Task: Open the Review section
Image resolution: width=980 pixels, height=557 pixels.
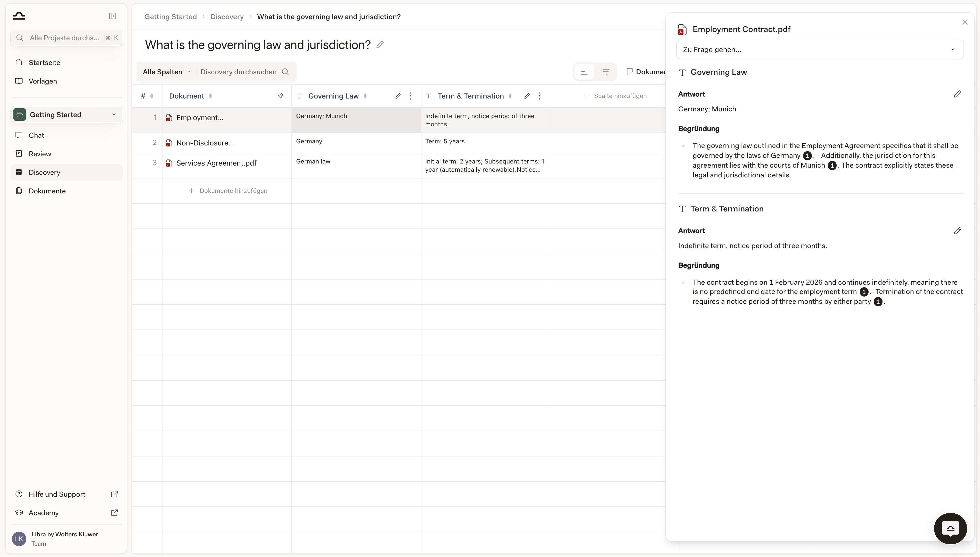Action: pyautogui.click(x=67, y=154)
